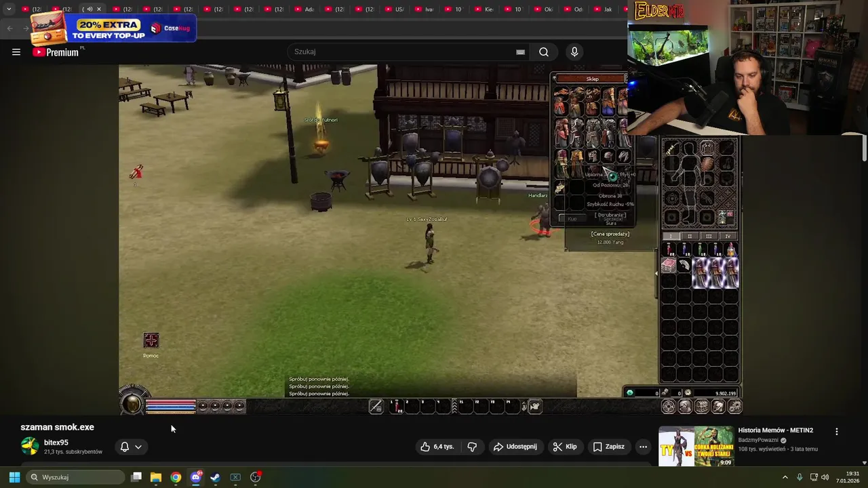
Task: Click the Sklep shop window title bar
Action: [592, 79]
